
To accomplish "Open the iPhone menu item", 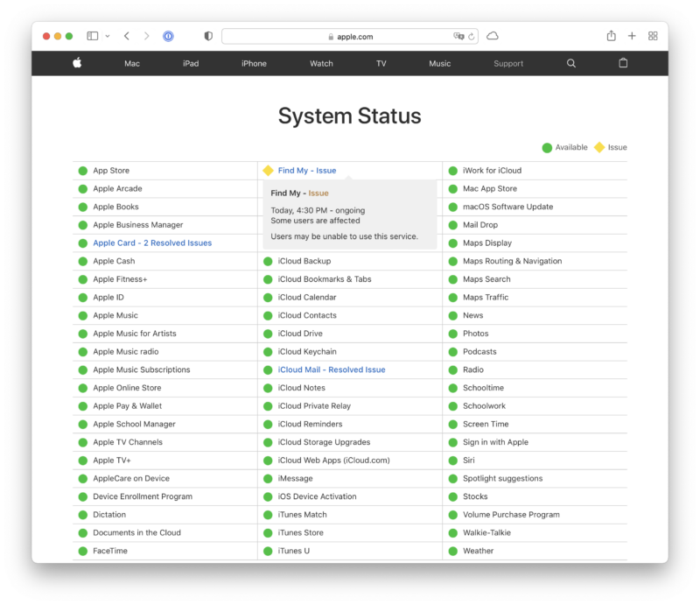I will pos(254,64).
